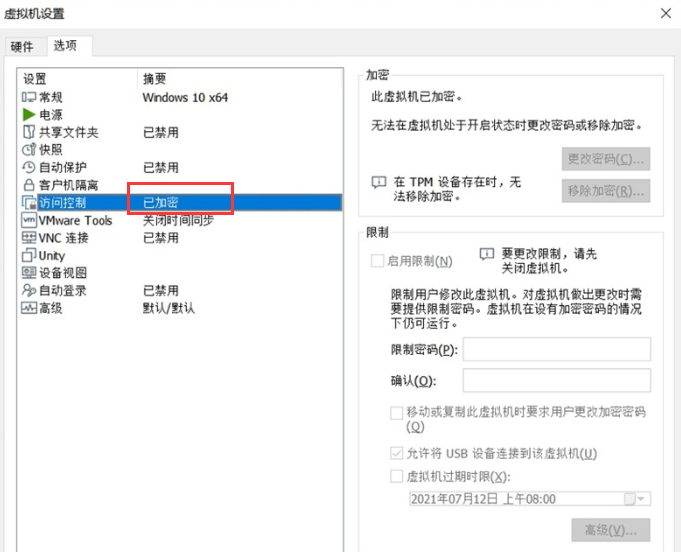Click into the 限制密码 input field
Viewport: 681px width, 552px height.
coord(556,349)
